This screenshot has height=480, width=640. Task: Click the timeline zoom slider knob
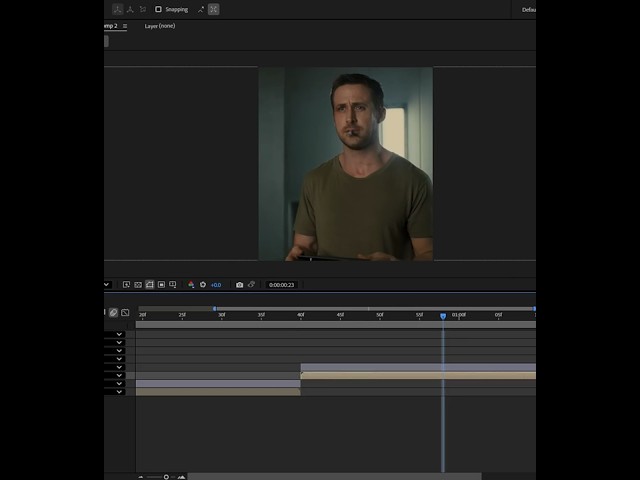(166, 477)
